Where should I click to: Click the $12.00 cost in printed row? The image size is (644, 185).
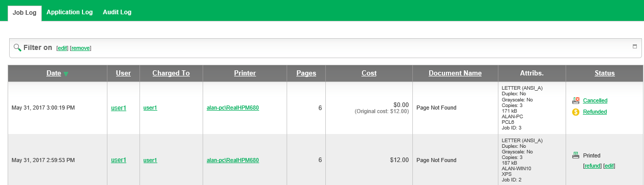pyautogui.click(x=400, y=160)
